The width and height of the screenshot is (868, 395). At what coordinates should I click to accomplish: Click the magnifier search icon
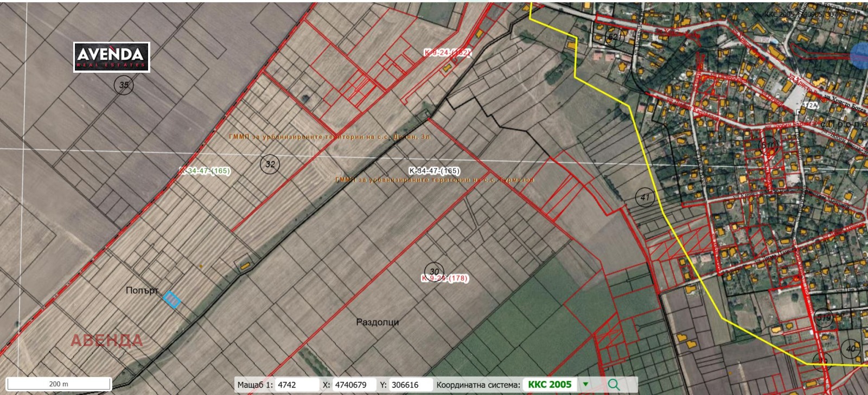click(x=614, y=384)
